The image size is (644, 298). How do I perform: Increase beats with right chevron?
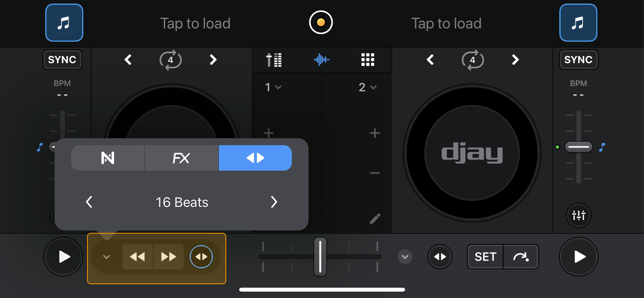point(274,202)
